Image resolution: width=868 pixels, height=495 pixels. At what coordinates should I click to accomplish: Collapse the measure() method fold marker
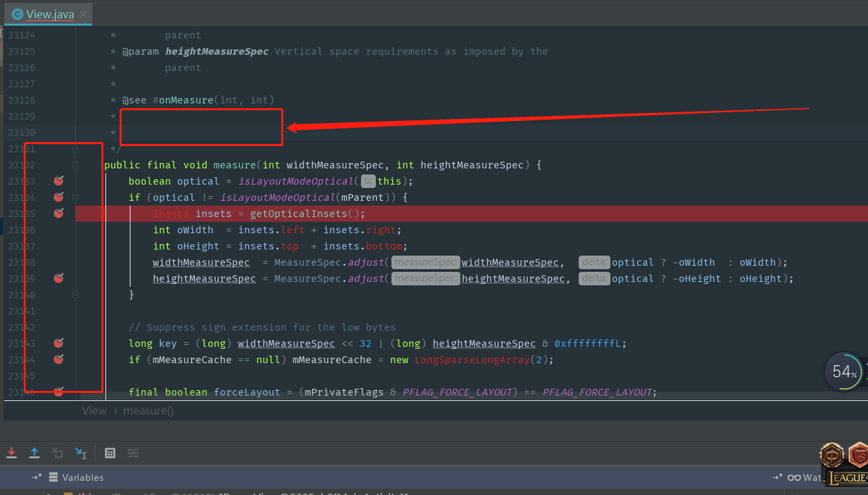click(x=75, y=165)
